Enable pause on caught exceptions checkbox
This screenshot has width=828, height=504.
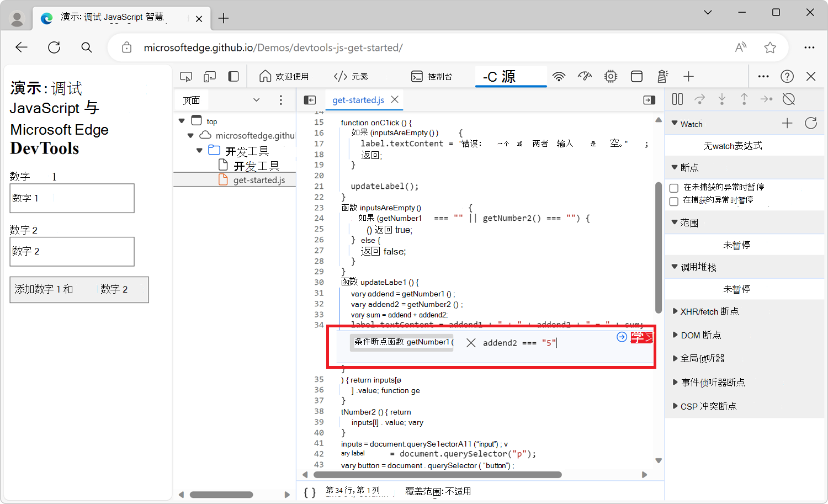tap(674, 201)
